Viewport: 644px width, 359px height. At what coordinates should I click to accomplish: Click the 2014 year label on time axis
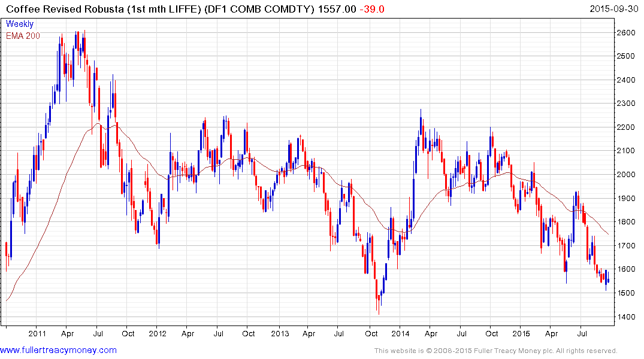pos(400,333)
